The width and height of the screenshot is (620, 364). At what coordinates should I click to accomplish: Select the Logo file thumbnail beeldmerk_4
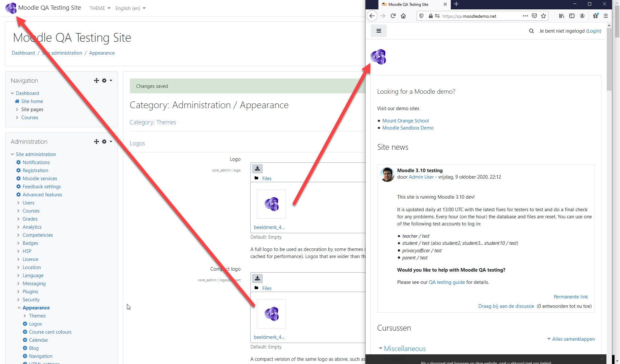tap(271, 204)
